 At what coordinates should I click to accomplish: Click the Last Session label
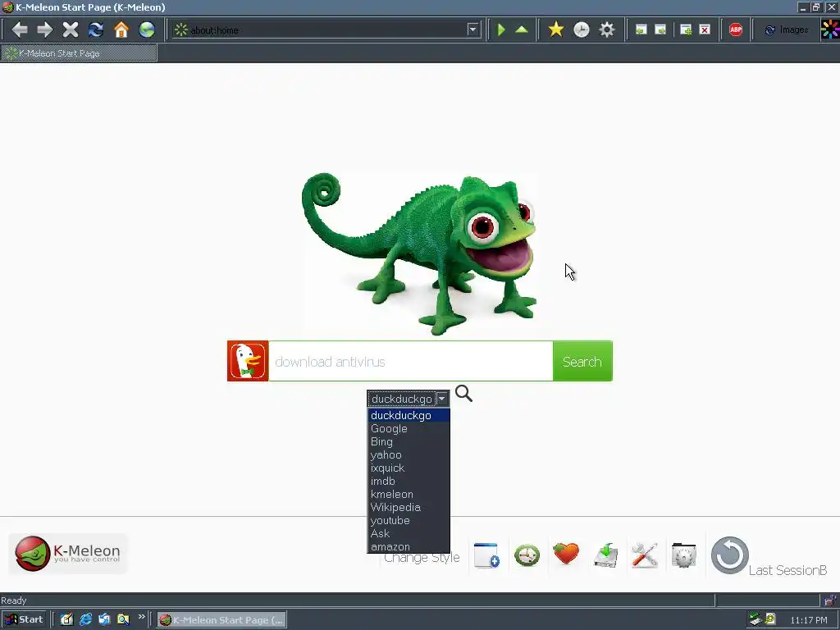coord(787,571)
